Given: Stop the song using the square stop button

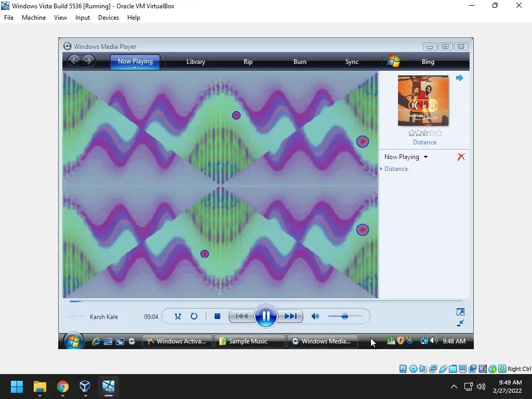Looking at the screenshot, I should pos(218,316).
